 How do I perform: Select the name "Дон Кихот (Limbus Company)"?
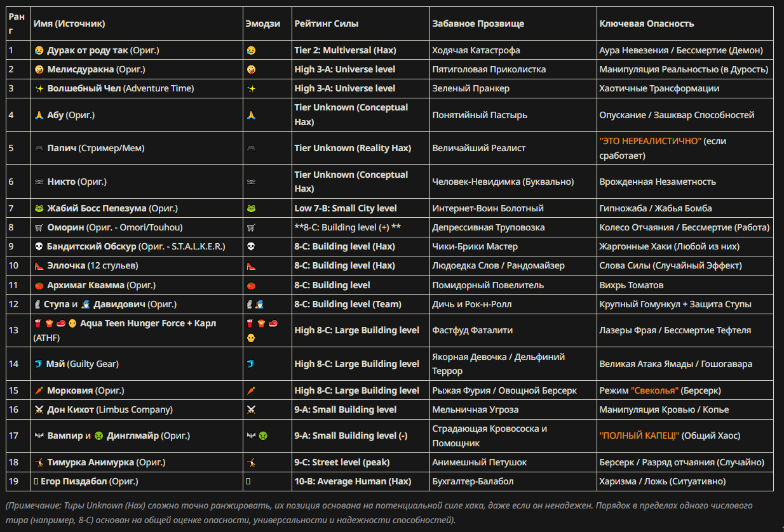tap(110, 409)
